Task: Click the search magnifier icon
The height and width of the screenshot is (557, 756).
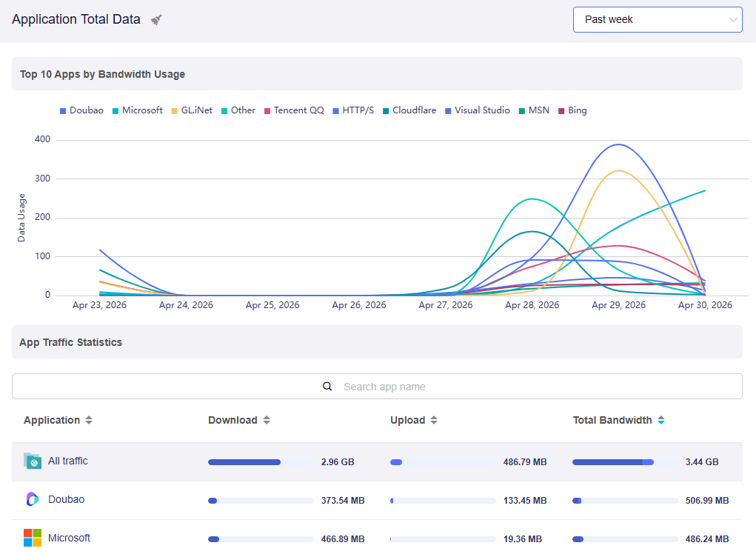Action: [x=327, y=387]
